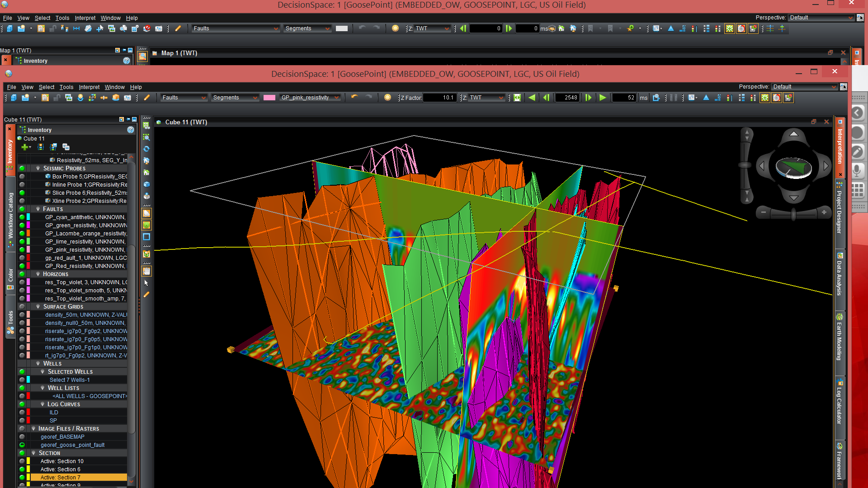Click the orange pencil icon in the front window top toolbar
This screenshot has width=868, height=488.
(147, 98)
